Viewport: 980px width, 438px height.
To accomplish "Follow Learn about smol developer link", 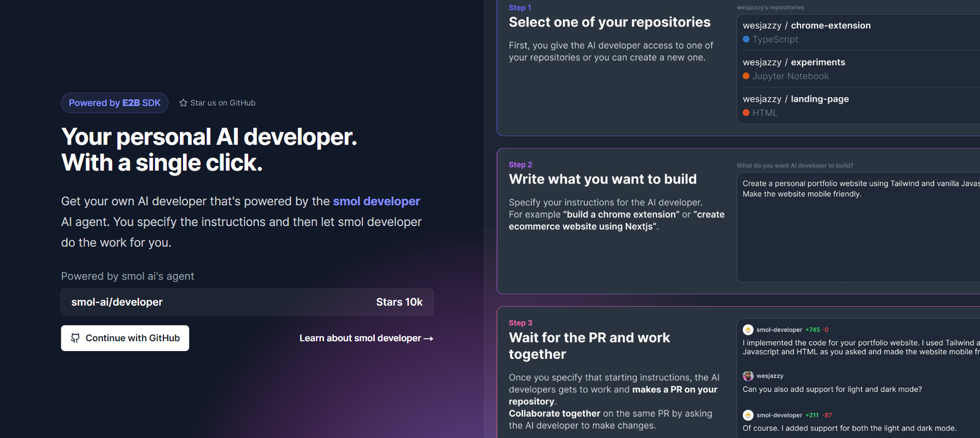I will coord(366,338).
